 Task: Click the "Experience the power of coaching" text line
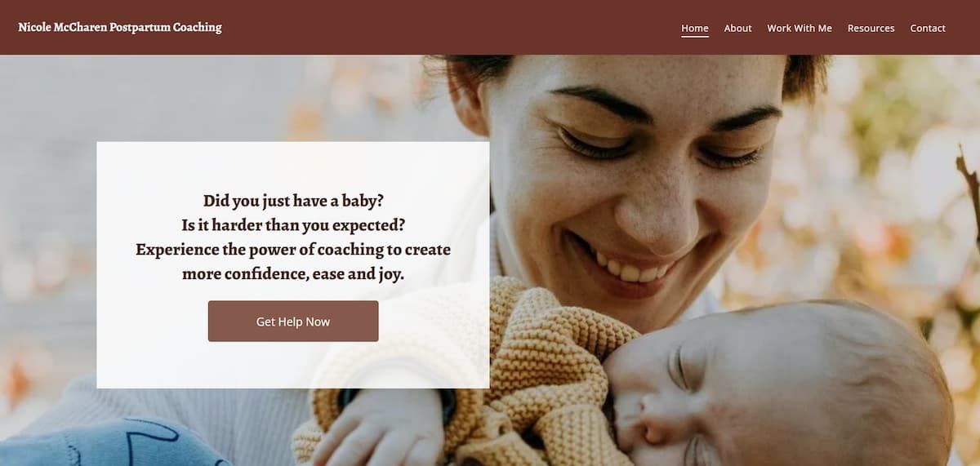293,249
